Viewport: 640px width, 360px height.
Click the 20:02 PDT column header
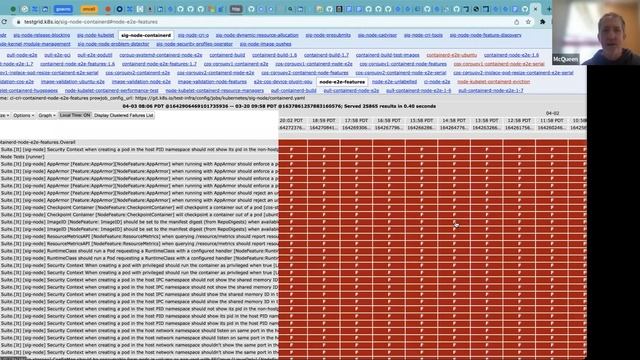pyautogui.click(x=291, y=121)
